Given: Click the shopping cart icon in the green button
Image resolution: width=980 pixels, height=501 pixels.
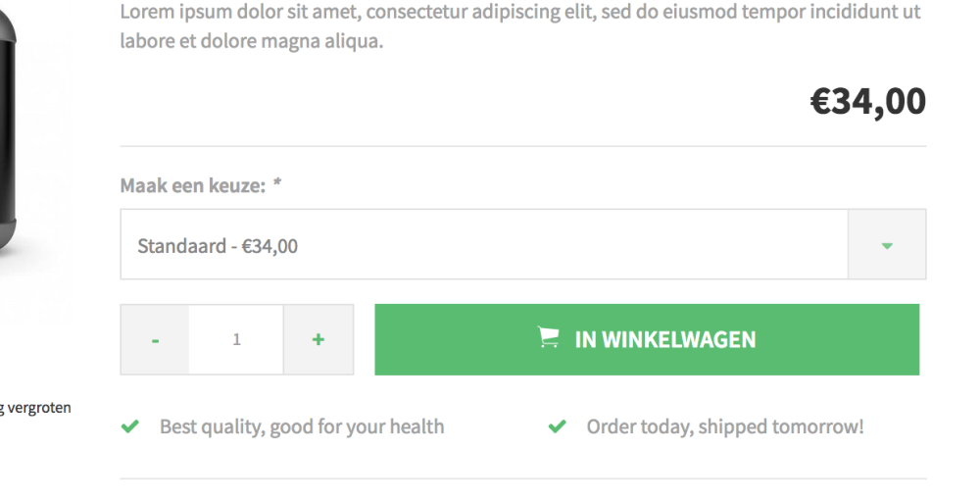Looking at the screenshot, I should [548, 337].
